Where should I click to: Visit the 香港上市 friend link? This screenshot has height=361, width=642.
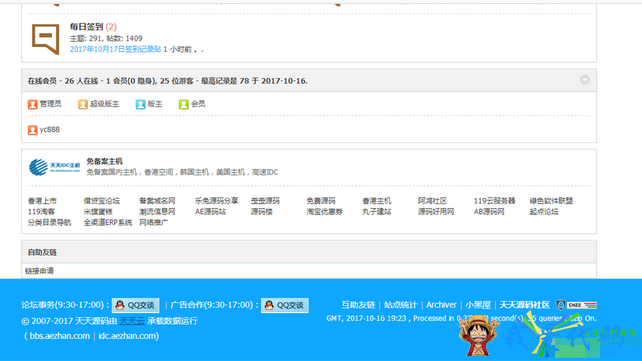[42, 201]
